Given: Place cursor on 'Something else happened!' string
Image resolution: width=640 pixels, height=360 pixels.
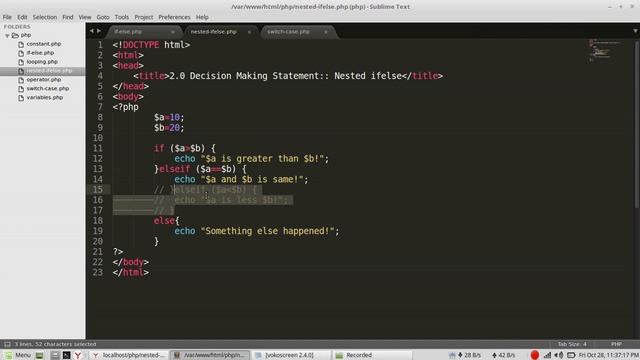Looking at the screenshot, I should 269,231.
